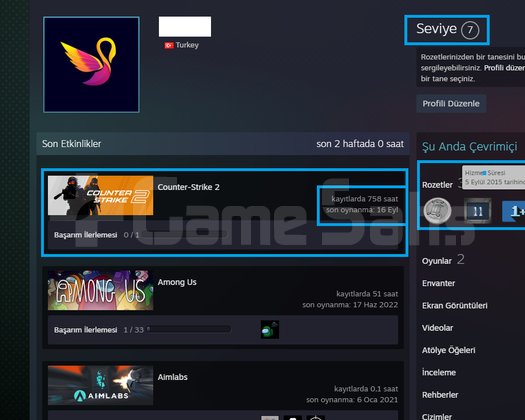
Task: Click the blue 1+ game collector badge
Action: [514, 211]
